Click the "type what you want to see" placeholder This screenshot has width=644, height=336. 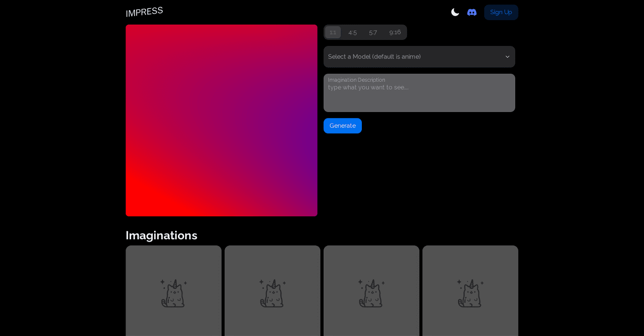[x=368, y=87]
